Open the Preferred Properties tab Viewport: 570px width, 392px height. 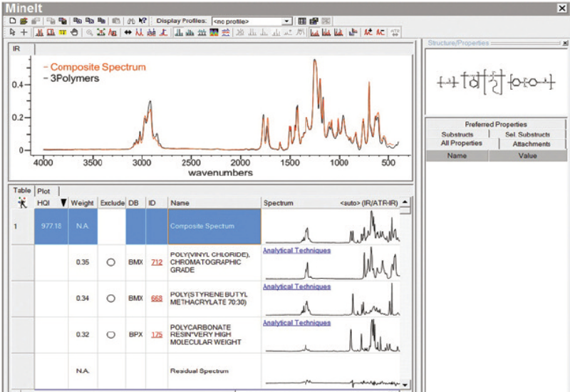pyautogui.click(x=496, y=124)
